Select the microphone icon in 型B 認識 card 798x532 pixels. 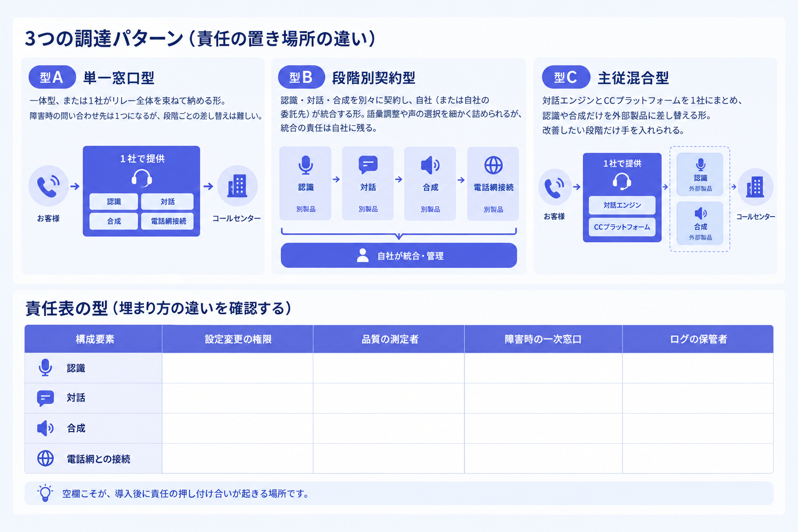click(305, 165)
